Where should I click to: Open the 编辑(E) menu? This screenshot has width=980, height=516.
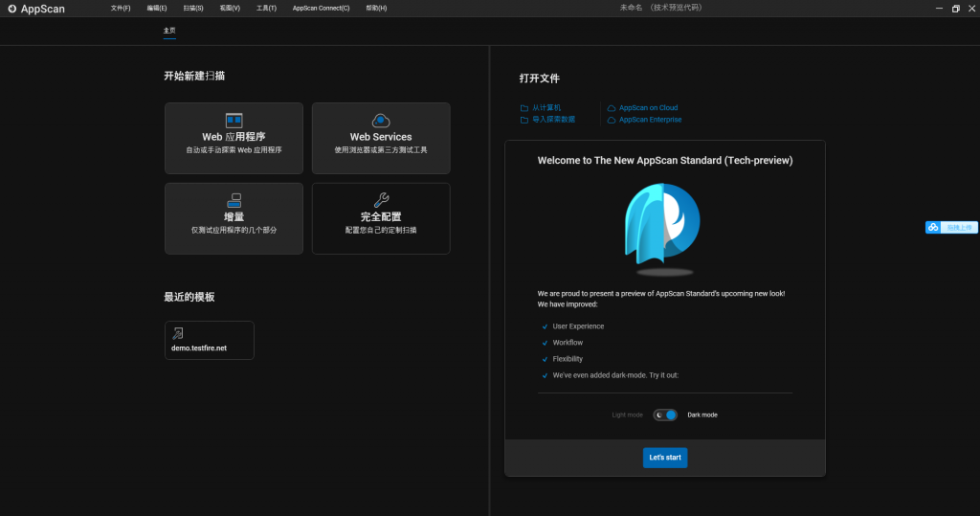point(157,8)
